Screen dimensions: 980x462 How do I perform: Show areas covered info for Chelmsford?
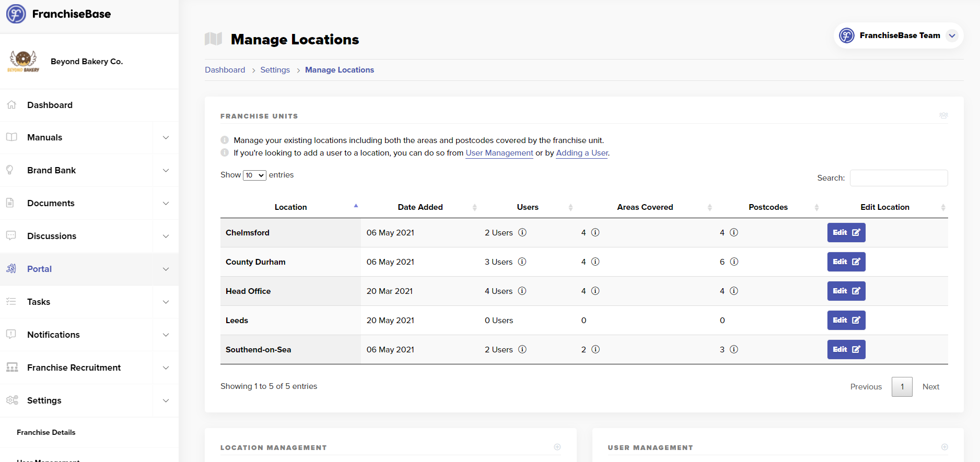[x=595, y=232]
